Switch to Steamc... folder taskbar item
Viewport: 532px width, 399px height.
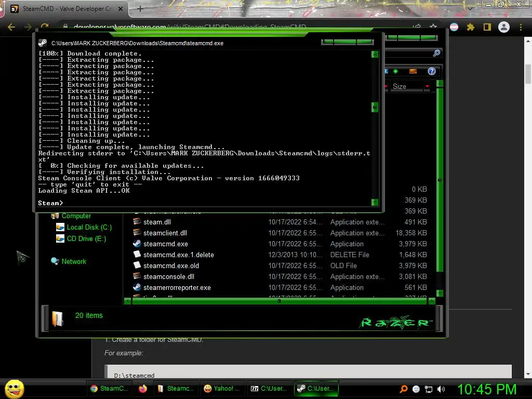176,389
